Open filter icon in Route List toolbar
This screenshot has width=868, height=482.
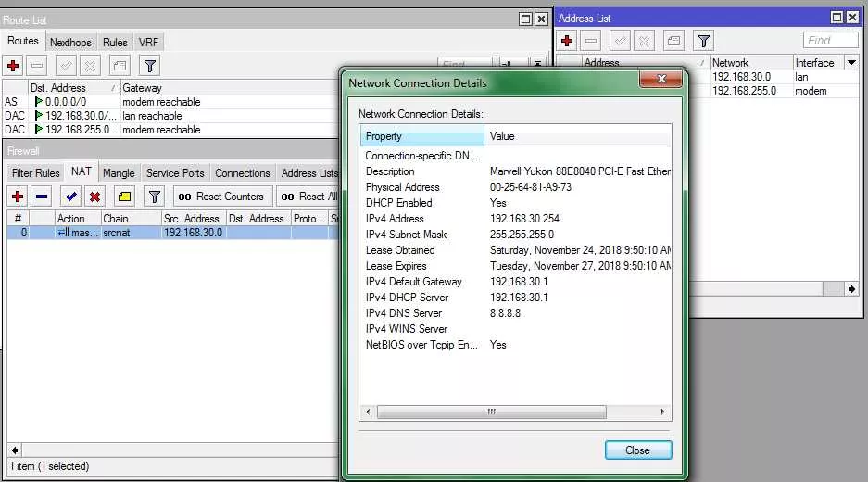[x=149, y=66]
